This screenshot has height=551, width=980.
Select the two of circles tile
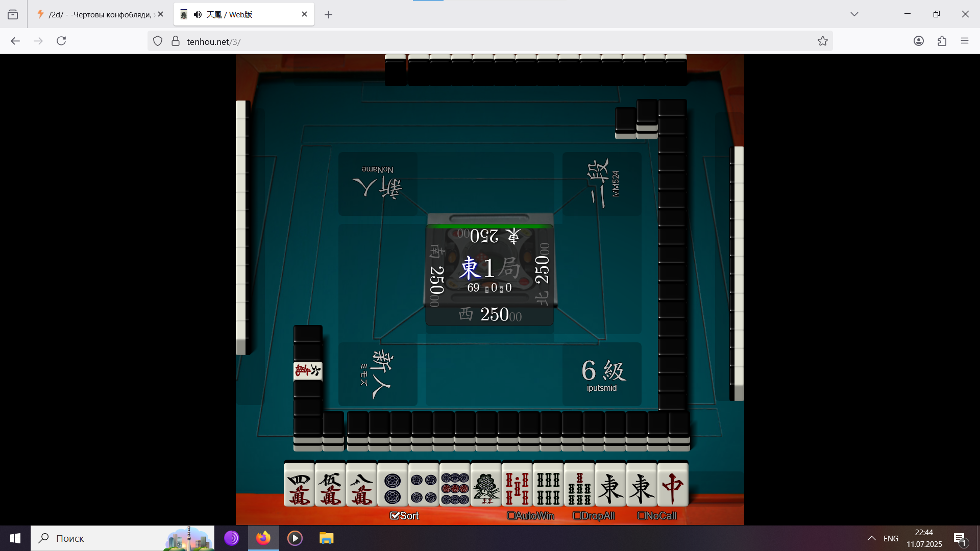[x=393, y=485]
